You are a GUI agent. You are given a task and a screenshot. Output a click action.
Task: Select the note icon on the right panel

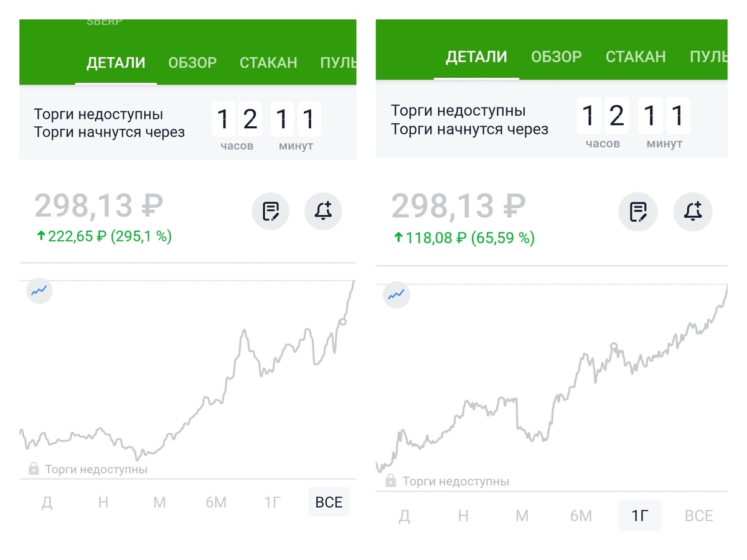coord(637,212)
